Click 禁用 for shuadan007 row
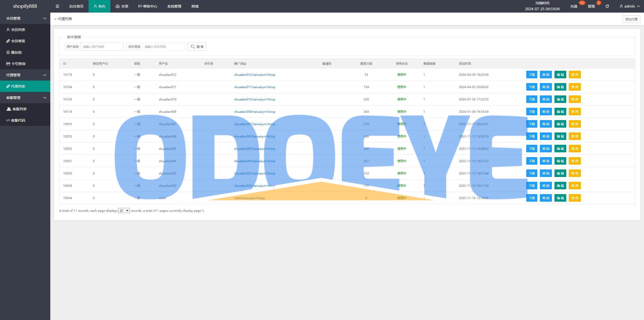The height and width of the screenshot is (320, 644). click(575, 124)
